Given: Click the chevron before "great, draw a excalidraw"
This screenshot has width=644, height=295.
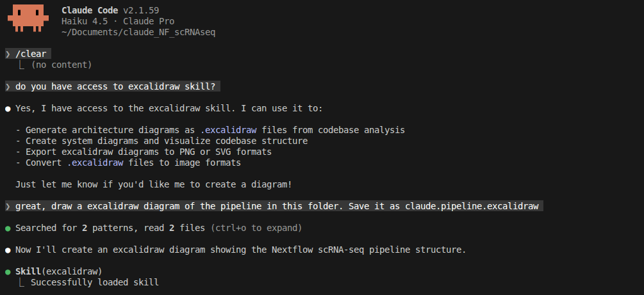Looking at the screenshot, I should click(8, 206).
